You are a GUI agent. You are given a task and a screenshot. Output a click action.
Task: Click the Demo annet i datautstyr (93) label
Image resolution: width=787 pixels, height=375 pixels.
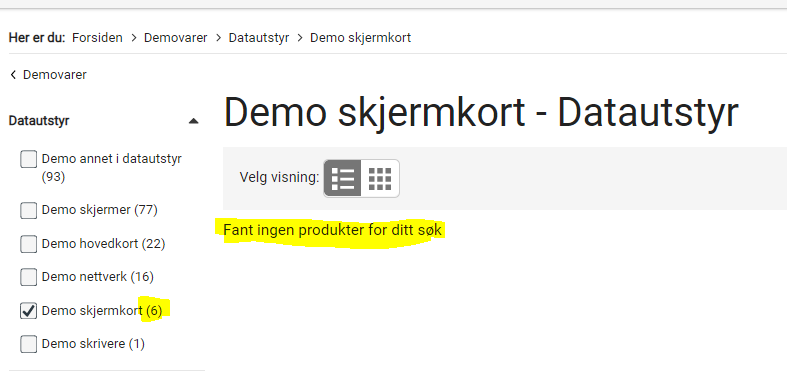[x=111, y=168]
